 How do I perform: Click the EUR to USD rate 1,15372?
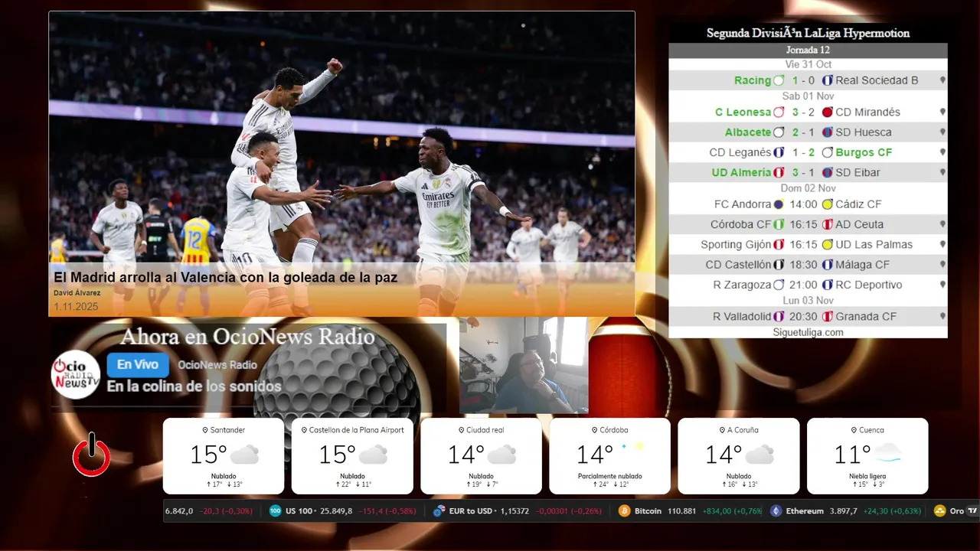[x=514, y=511]
